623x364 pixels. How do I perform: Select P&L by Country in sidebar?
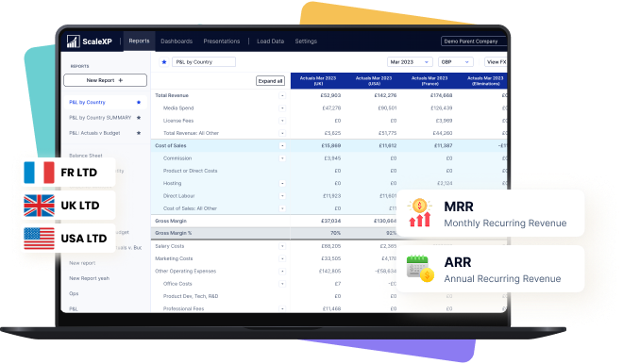coord(88,103)
